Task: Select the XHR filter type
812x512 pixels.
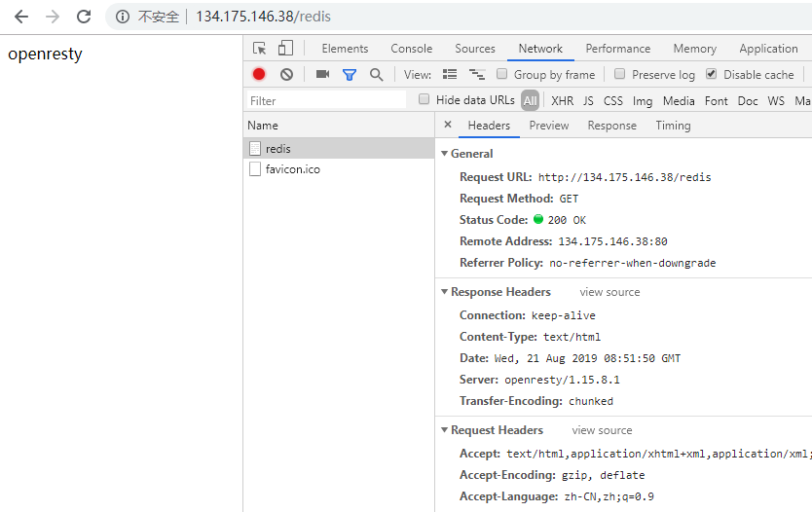Action: tap(562, 100)
